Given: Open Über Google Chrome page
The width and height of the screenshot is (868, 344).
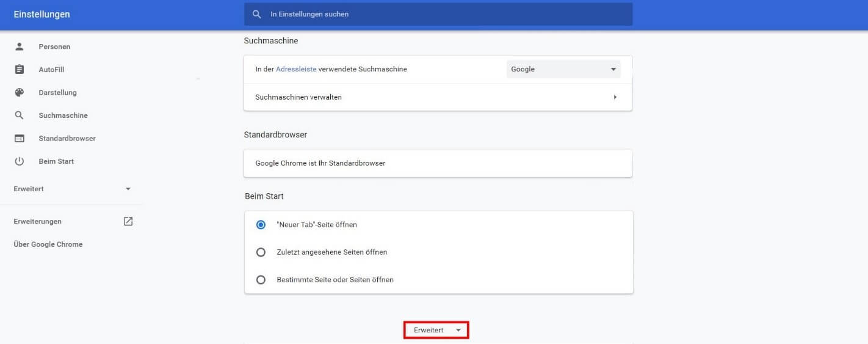Looking at the screenshot, I should tap(48, 244).
